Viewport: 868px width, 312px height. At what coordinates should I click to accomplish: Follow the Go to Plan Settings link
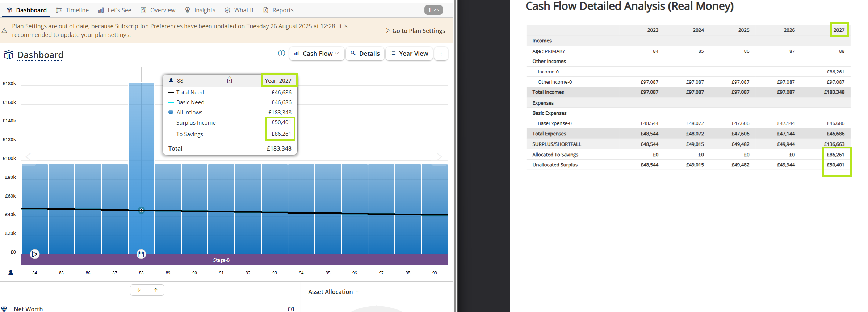415,31
